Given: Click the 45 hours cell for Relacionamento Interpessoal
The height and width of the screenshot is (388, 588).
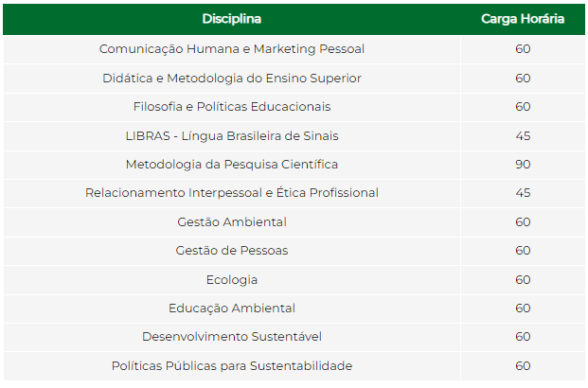Looking at the screenshot, I should 523,193.
